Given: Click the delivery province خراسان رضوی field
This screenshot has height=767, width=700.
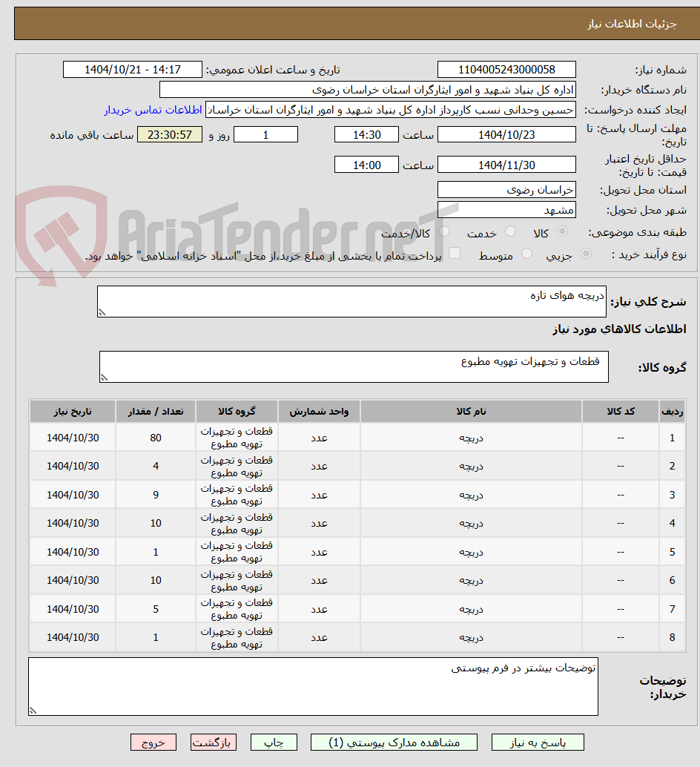Looking at the screenshot, I should pos(506,190).
